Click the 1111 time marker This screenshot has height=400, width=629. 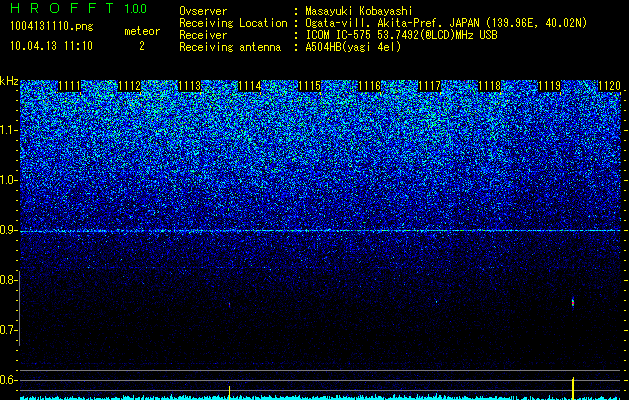pyautogui.click(x=69, y=86)
